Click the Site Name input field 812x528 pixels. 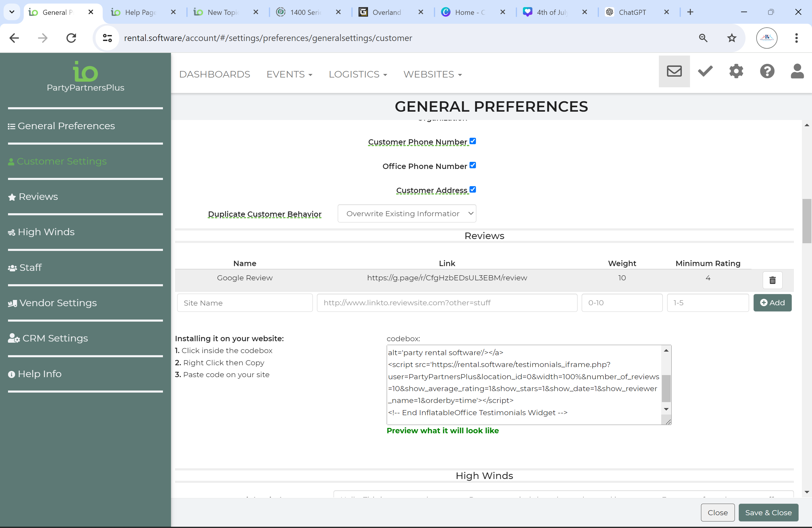245,303
